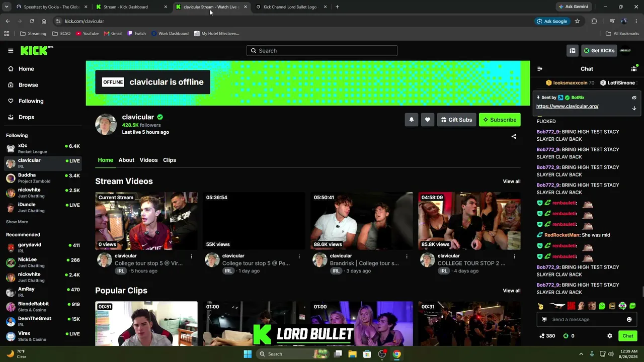Open chat settings gear icon

click(x=610, y=336)
